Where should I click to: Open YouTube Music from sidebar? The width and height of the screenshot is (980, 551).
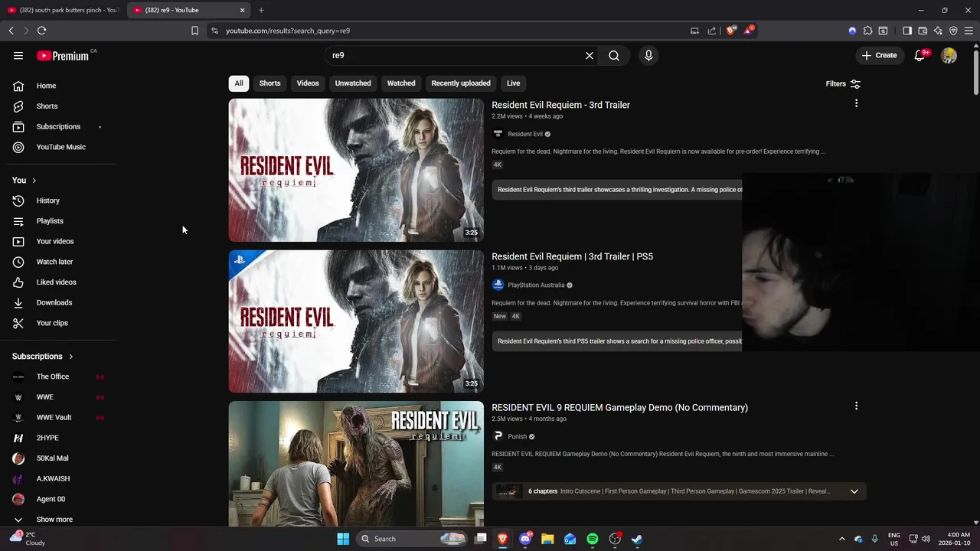click(61, 147)
